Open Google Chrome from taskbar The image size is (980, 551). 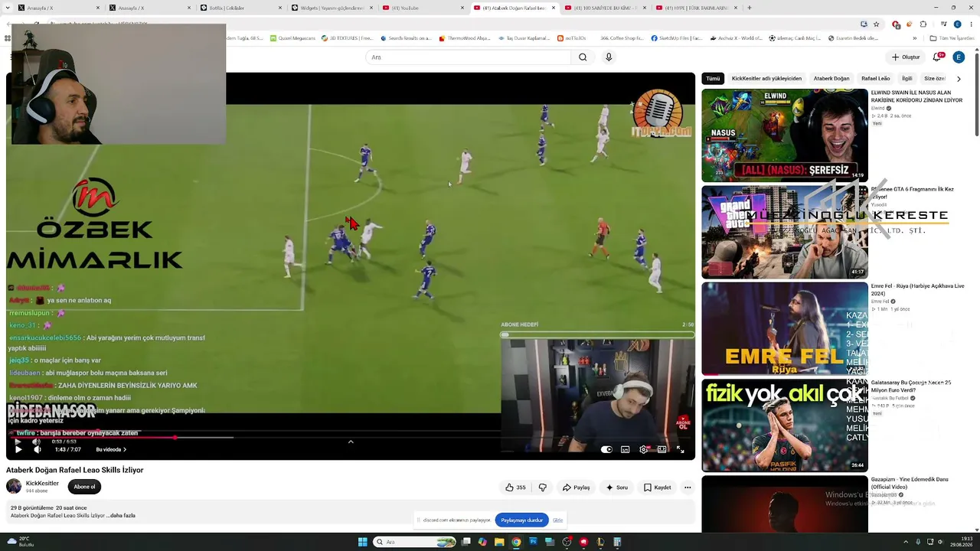tap(516, 542)
